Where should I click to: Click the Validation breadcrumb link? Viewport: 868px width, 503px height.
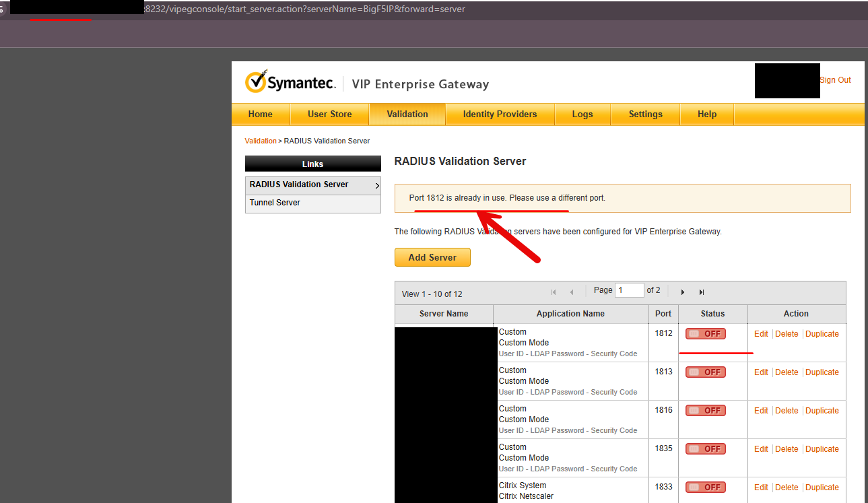click(261, 141)
